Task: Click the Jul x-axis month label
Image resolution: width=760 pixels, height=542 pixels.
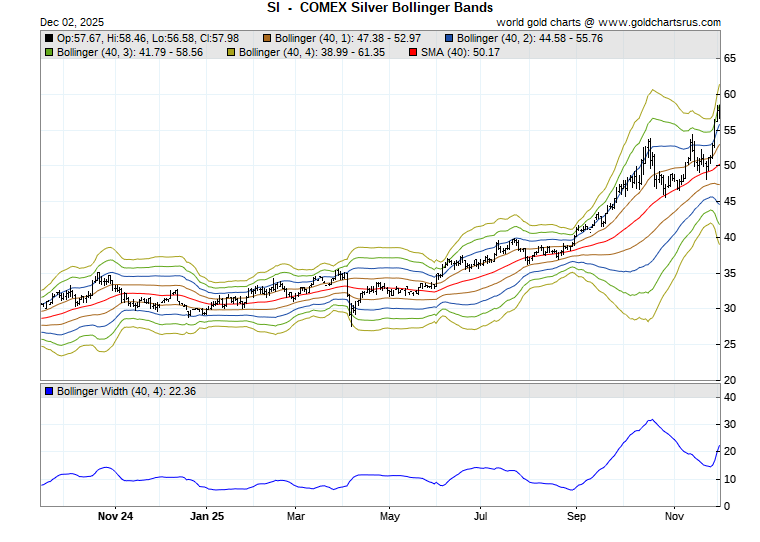Action: point(481,517)
